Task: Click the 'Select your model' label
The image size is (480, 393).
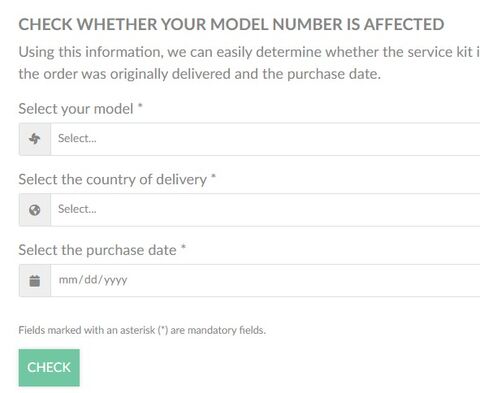Action: click(76, 109)
